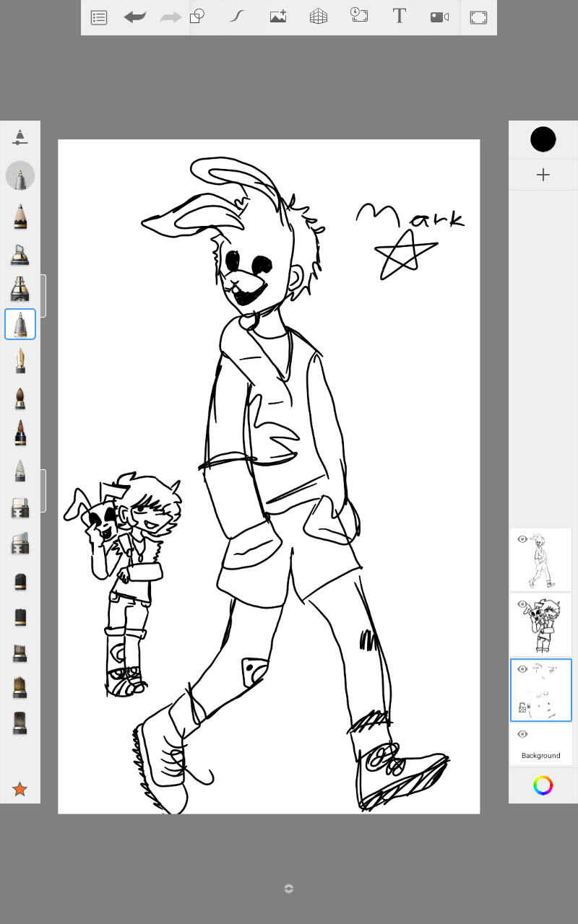Select the pencil brush in brush palette
This screenshot has height=924, width=578.
pos(20,216)
